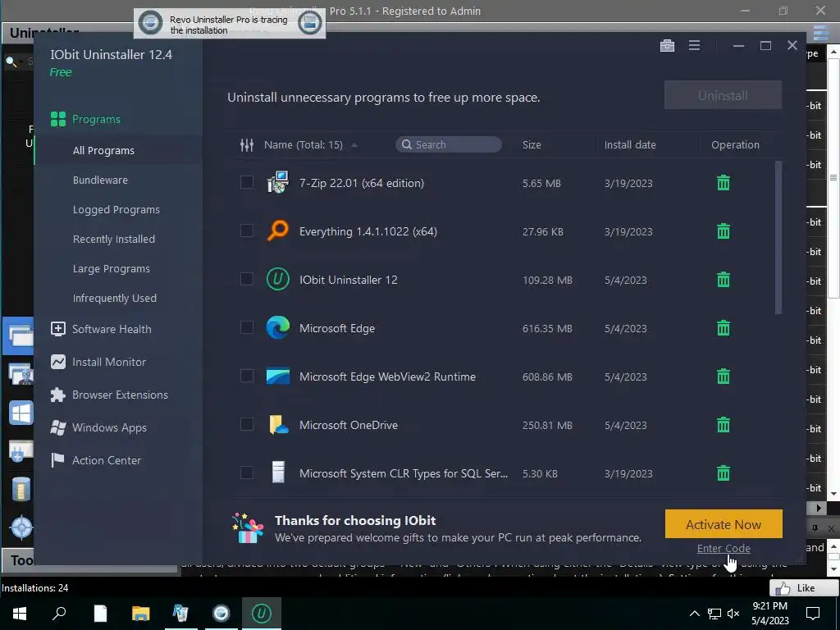The image size is (840, 630).
Task: Sort programs by Install date column
Action: coord(630,144)
